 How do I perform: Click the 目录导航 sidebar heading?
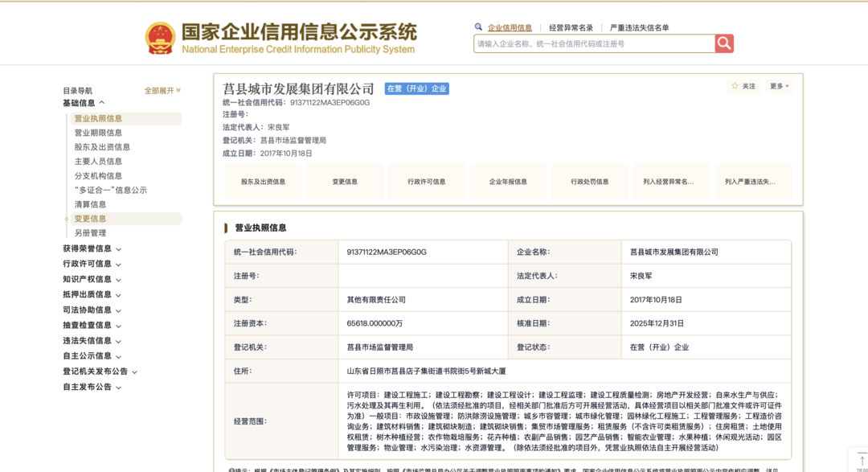(77, 90)
